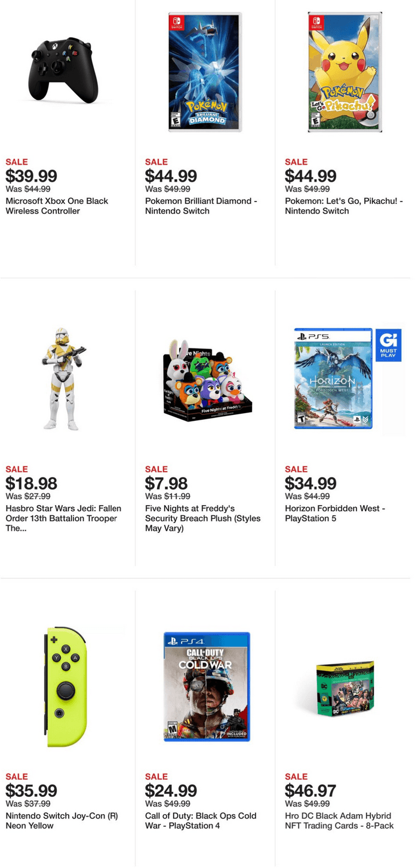The width and height of the screenshot is (418, 868).
Task: View Call of Duty Cold War cover
Action: pyautogui.click(x=207, y=686)
